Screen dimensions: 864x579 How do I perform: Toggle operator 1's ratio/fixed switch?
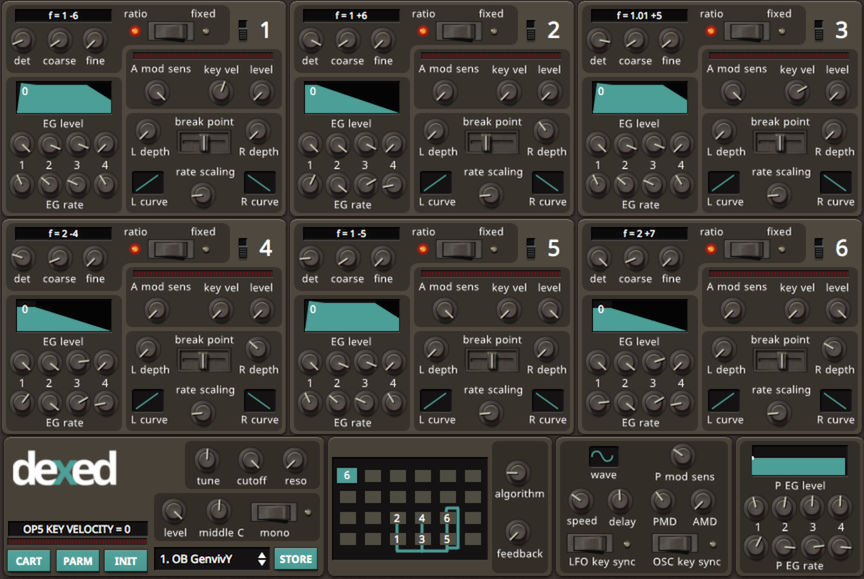[x=171, y=31]
